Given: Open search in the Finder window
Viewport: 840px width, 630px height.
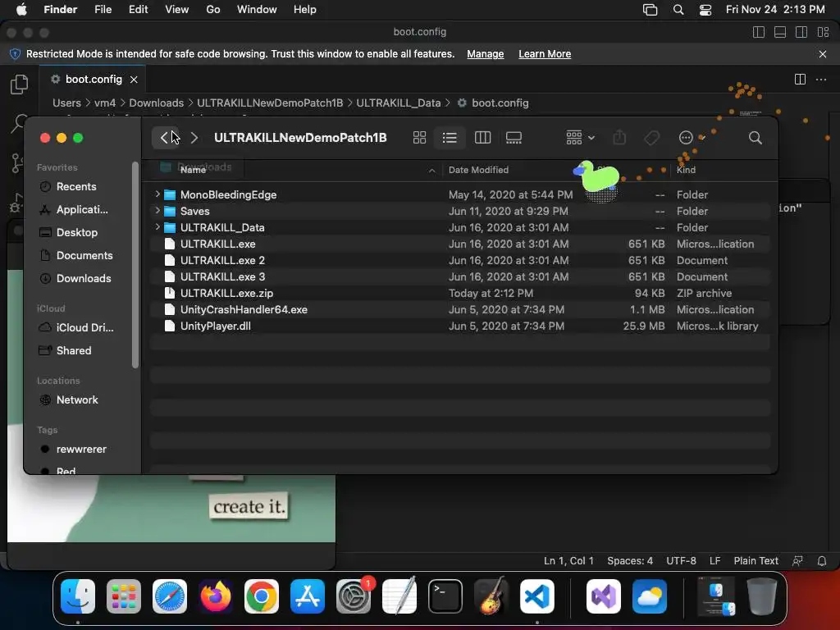Looking at the screenshot, I should (x=755, y=138).
